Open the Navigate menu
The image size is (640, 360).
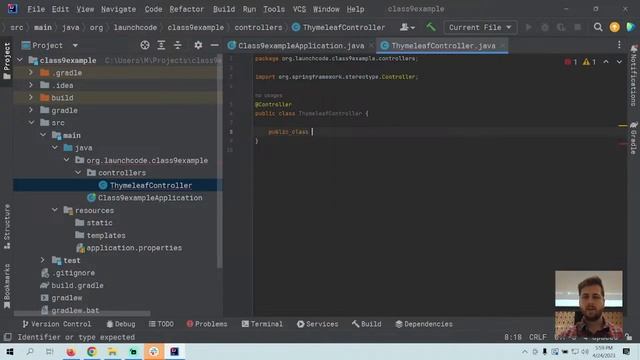click(118, 9)
